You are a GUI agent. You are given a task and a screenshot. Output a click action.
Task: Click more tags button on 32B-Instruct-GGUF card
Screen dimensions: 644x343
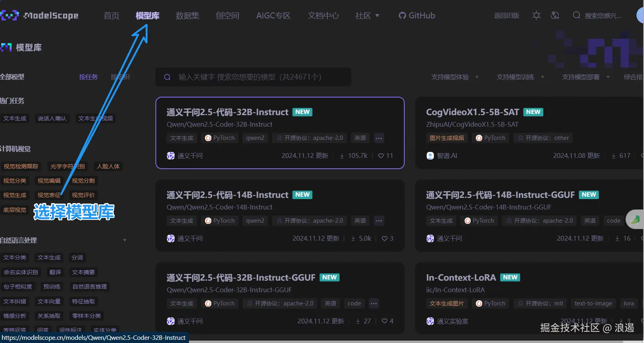point(374,303)
